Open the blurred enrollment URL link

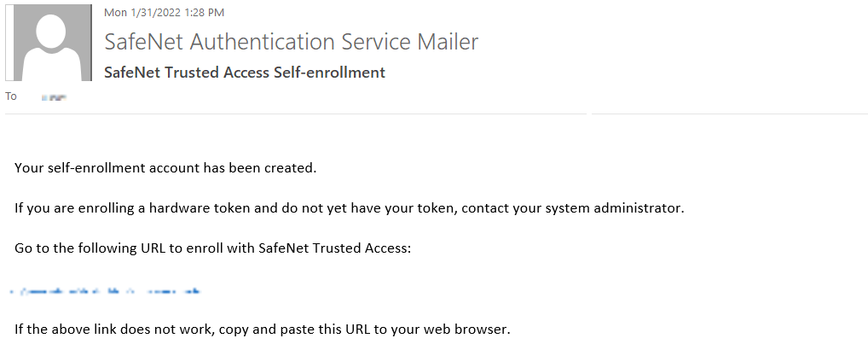point(106,292)
